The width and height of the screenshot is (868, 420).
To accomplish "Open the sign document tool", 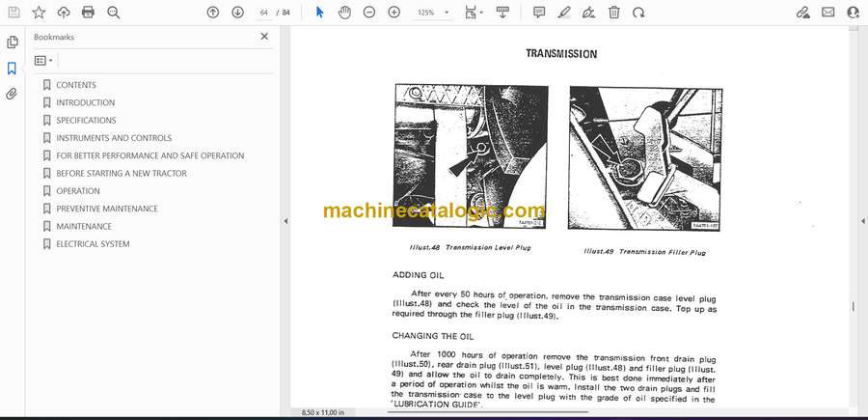I will click(x=589, y=13).
